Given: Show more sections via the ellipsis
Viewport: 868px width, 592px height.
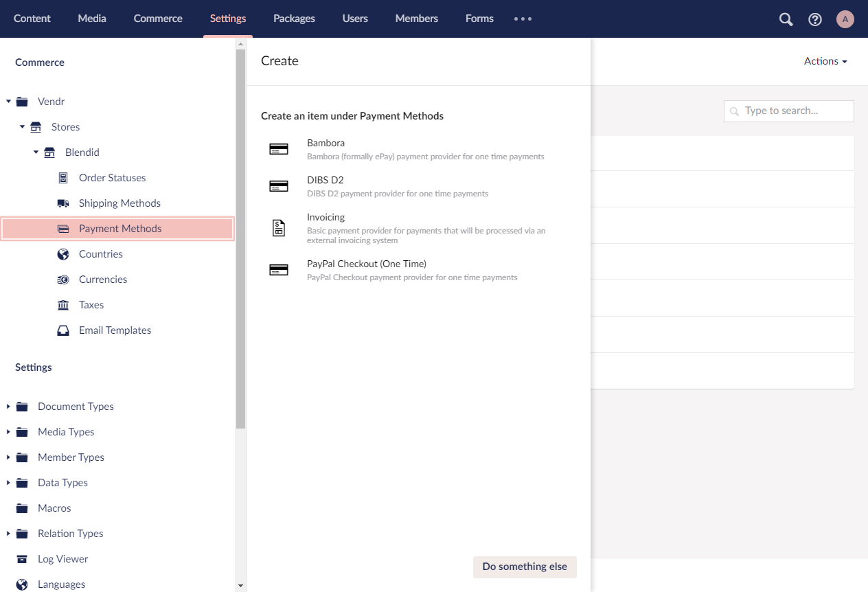Looking at the screenshot, I should click(x=523, y=19).
